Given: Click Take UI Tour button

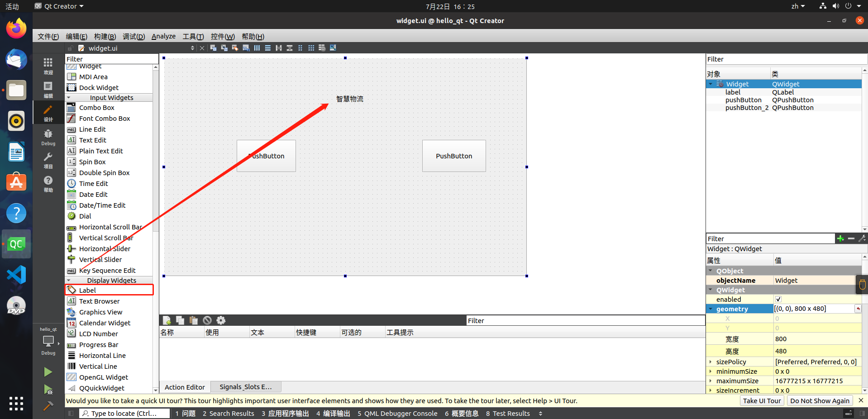Looking at the screenshot, I should pyautogui.click(x=762, y=401).
